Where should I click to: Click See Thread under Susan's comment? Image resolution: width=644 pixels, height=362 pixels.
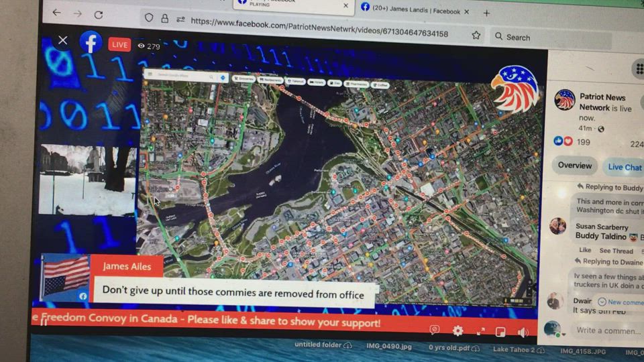[x=615, y=250]
